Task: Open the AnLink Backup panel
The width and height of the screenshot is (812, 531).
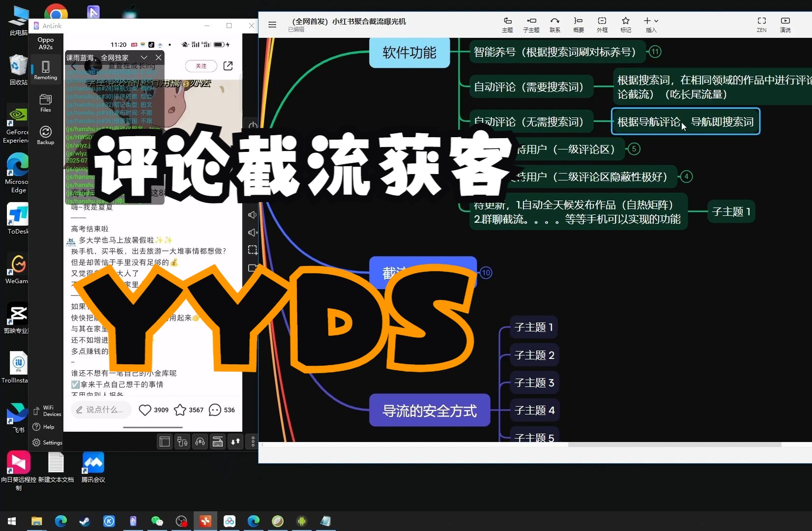Action: (x=46, y=135)
